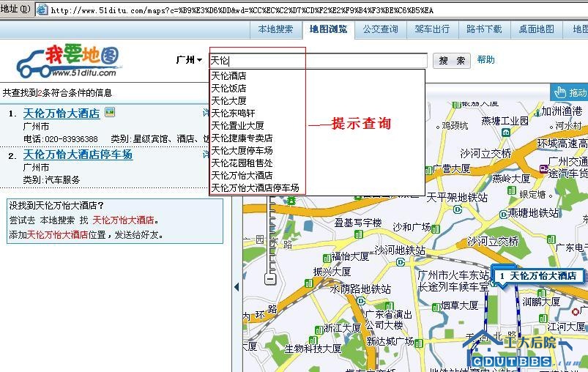
Task: Select the 驾车出行 tab
Action: pyautogui.click(x=432, y=29)
